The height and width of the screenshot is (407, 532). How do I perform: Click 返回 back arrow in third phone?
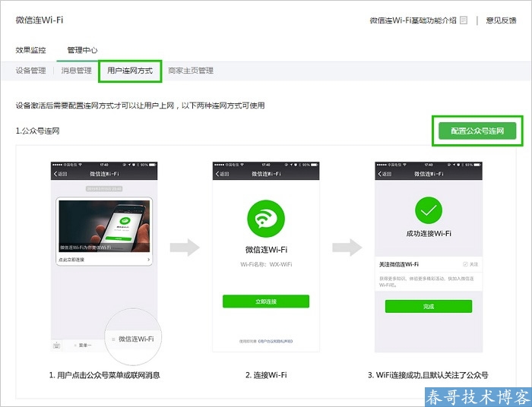(385, 174)
